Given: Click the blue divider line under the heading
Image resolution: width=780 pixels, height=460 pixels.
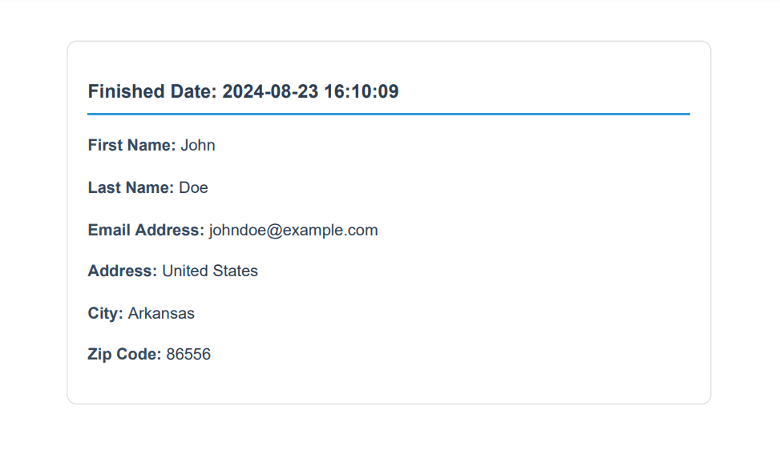Looking at the screenshot, I should [389, 114].
